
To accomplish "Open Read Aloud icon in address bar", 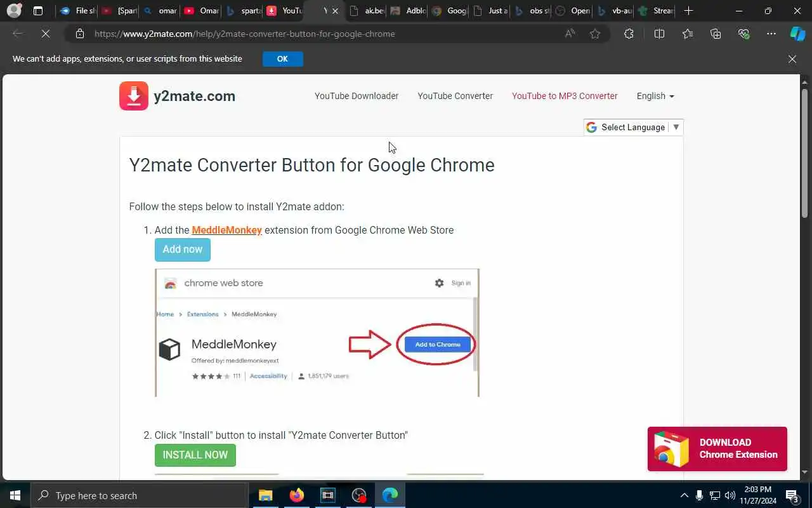I will click(570, 34).
